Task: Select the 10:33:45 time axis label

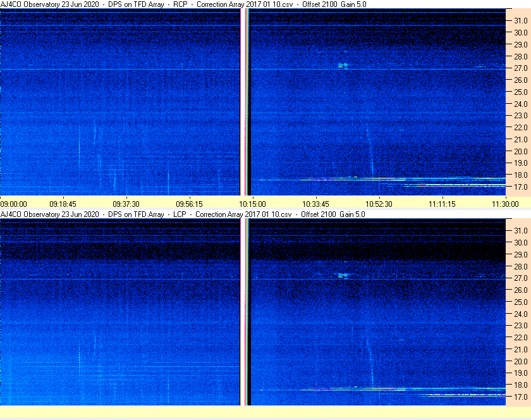Action: pyautogui.click(x=315, y=204)
